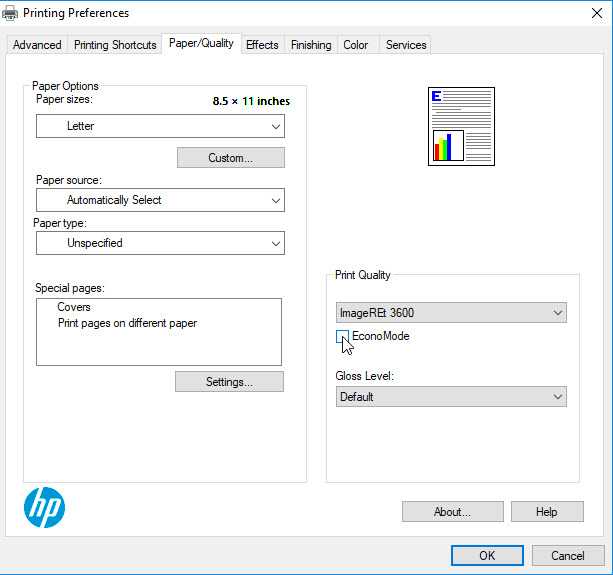Click the Custom... paper size button
Viewport: 613px width, 575px height.
pos(230,158)
